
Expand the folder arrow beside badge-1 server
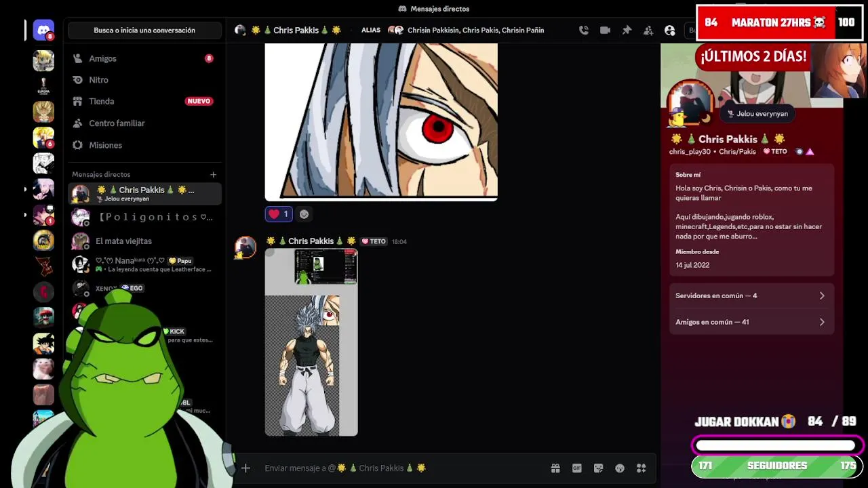pyautogui.click(x=26, y=215)
